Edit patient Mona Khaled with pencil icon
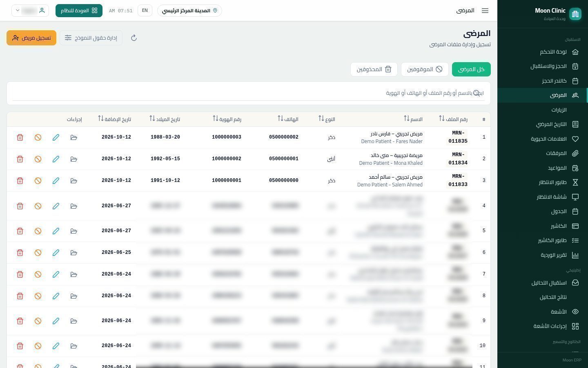 pos(56,159)
